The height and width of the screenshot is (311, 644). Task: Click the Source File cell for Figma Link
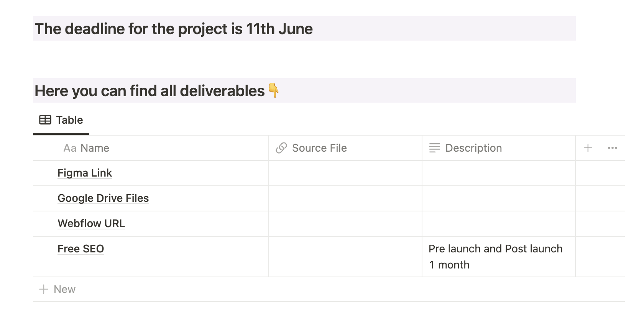(345, 173)
